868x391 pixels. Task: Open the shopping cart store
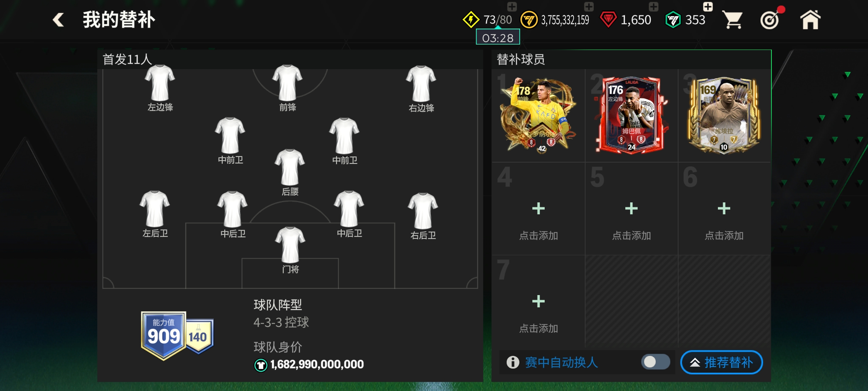tap(732, 20)
